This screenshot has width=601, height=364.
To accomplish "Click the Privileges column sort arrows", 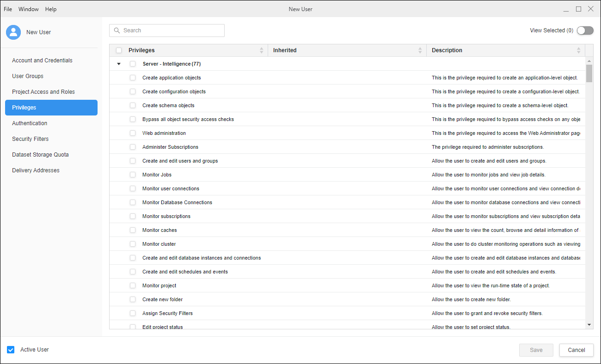I will [262, 50].
